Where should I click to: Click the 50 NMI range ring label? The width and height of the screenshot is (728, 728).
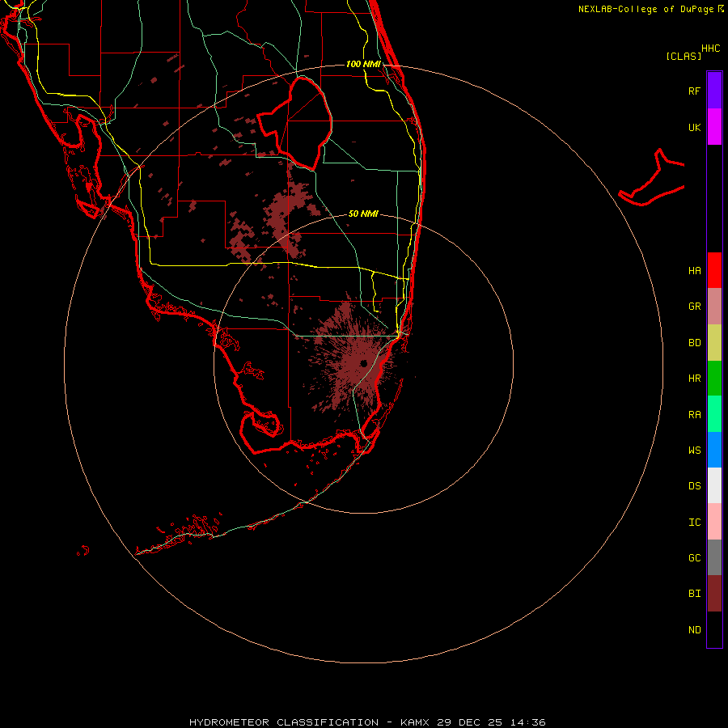(363, 214)
